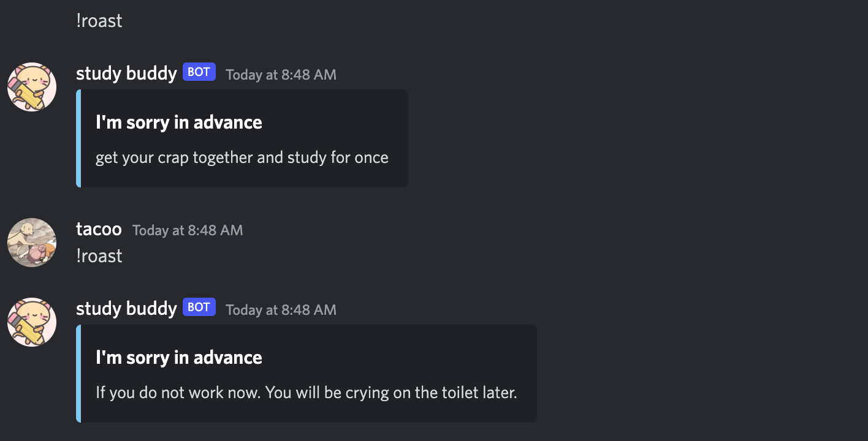Click timestamp on first study buddy message
Screen dimensions: 868x441
click(281, 75)
